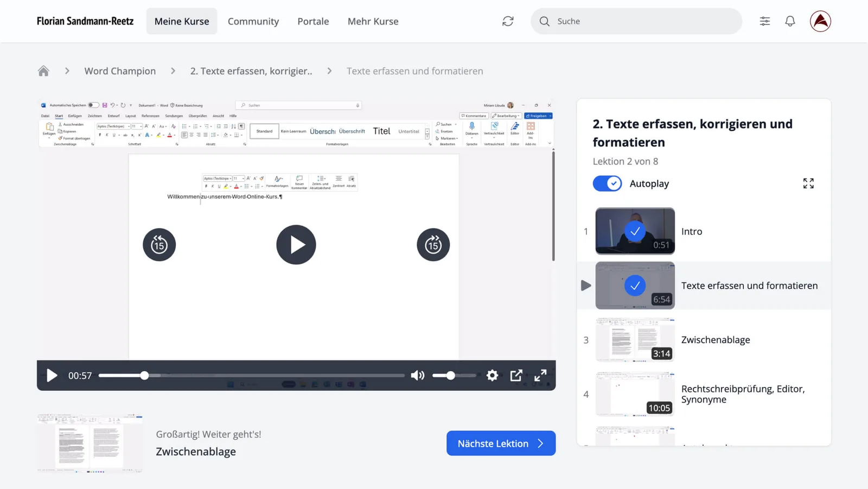Click the search magnifier icon
This screenshot has height=489, width=868.
click(544, 21)
